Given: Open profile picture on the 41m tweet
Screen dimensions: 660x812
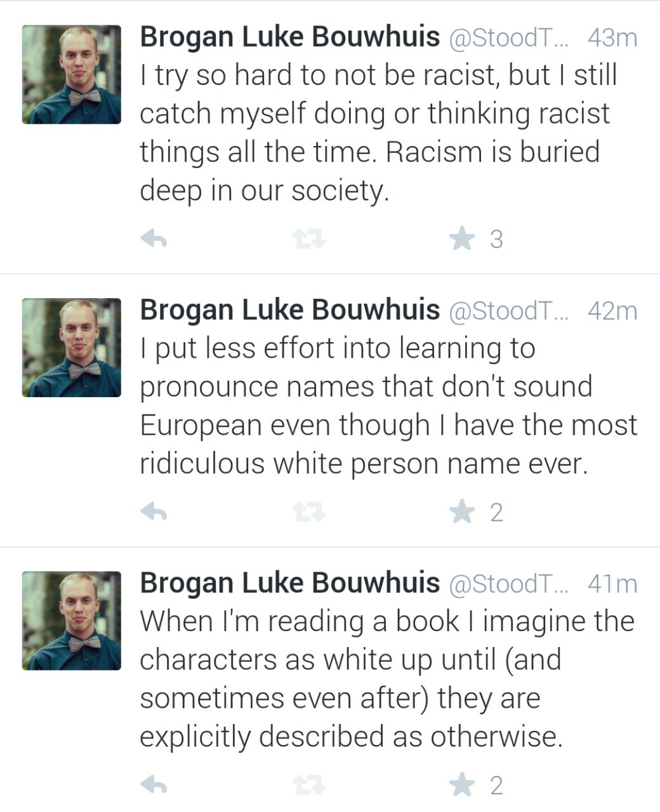Looking at the screenshot, I should click(x=71, y=620).
